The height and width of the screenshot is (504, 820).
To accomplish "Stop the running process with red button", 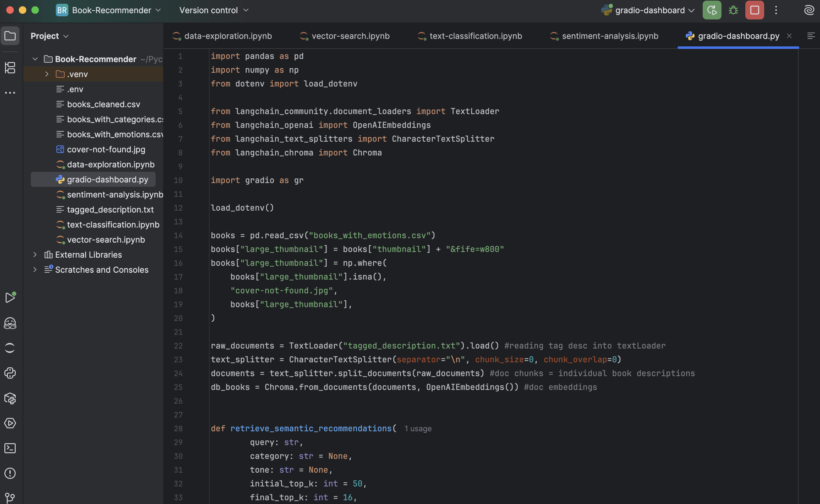I will (754, 10).
